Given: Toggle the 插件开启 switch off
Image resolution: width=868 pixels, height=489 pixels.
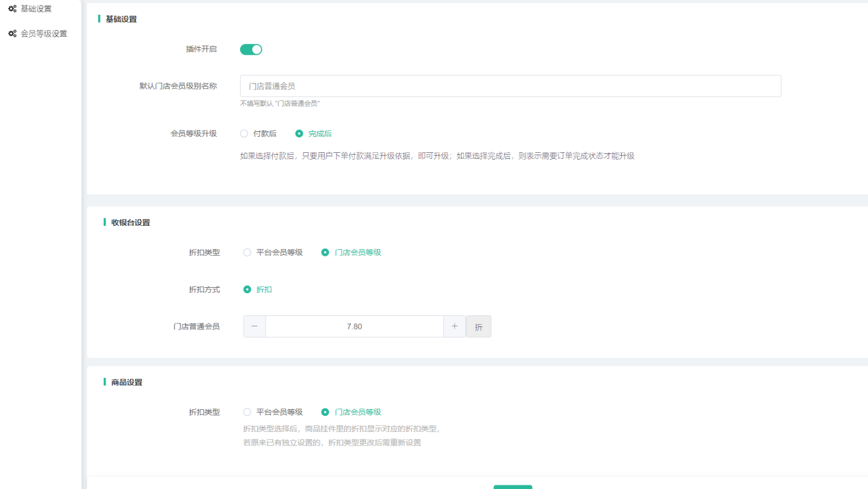Looking at the screenshot, I should pyautogui.click(x=250, y=50).
